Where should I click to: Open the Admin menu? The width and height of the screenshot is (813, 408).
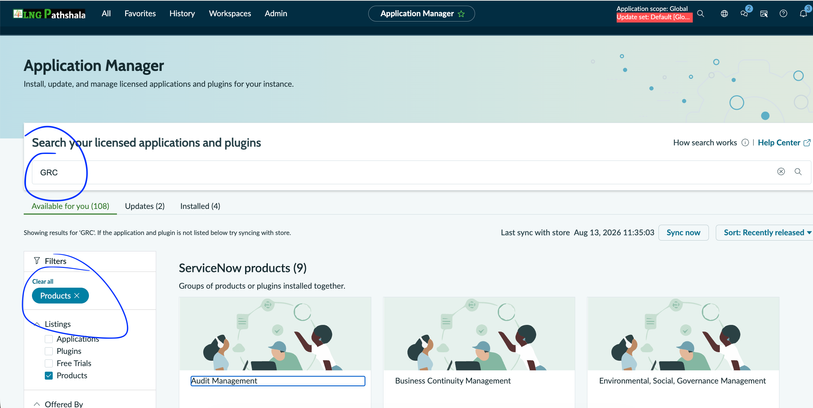pyautogui.click(x=276, y=13)
